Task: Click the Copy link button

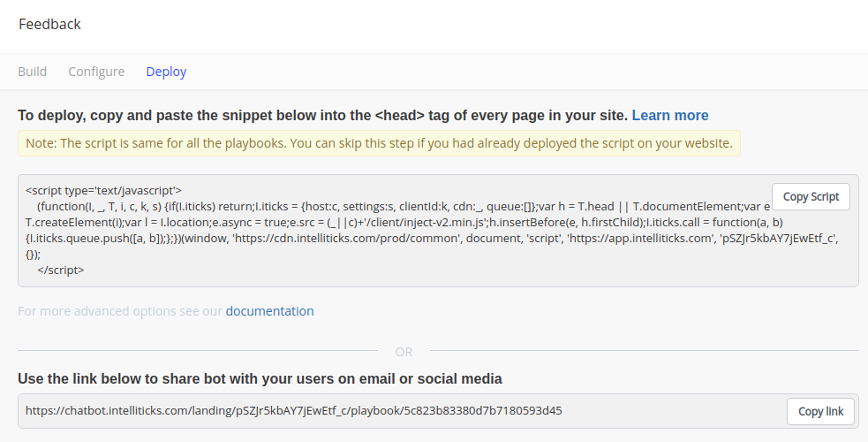Action: coord(820,412)
